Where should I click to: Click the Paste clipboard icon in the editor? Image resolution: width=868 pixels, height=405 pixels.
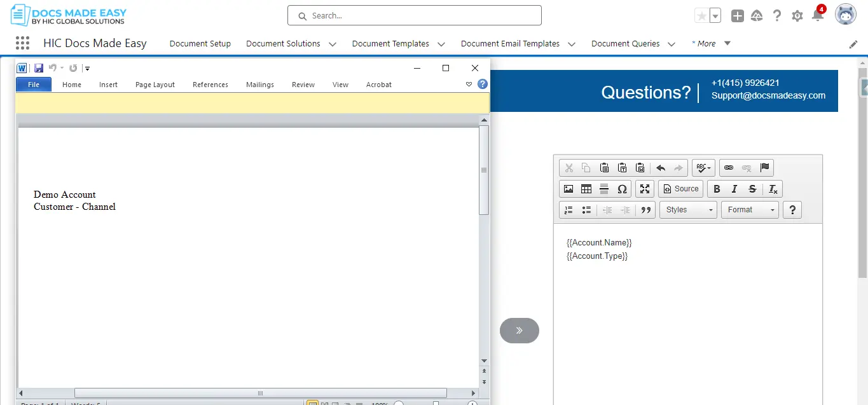pos(604,168)
